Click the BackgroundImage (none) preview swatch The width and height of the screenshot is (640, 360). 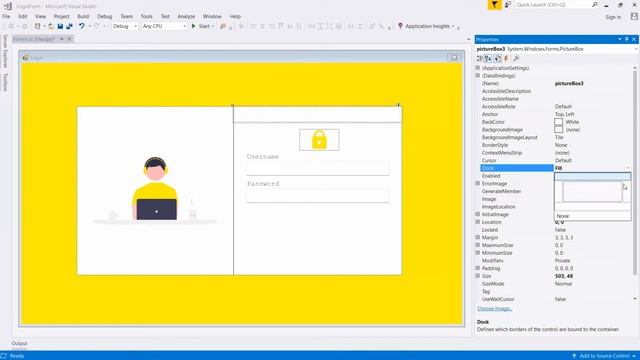(x=559, y=129)
